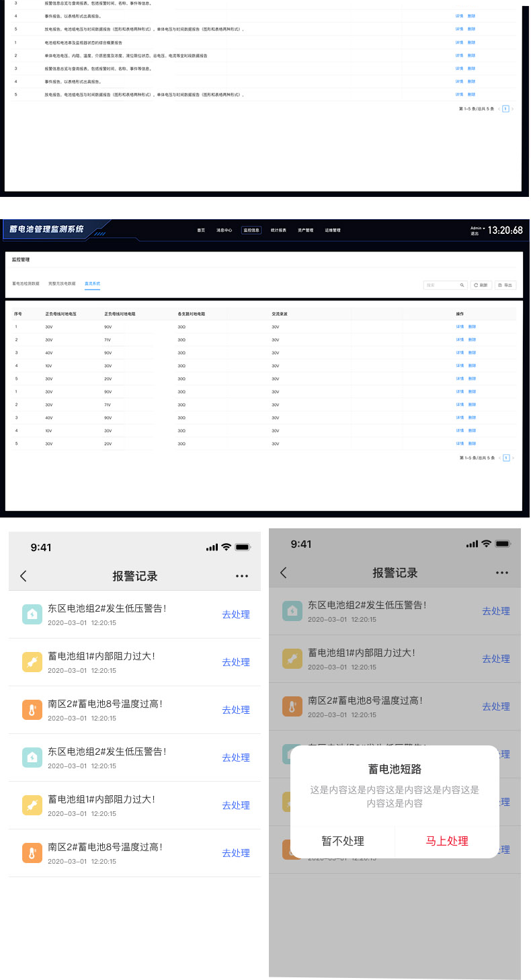The image size is (531, 980).
Task: Click the search input field in 监控管理
Action: (441, 285)
